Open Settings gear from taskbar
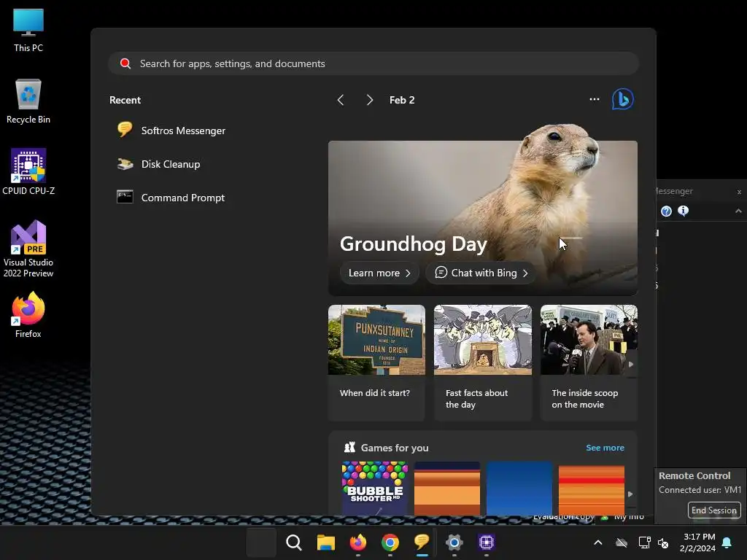747x560 pixels. pyautogui.click(x=454, y=542)
